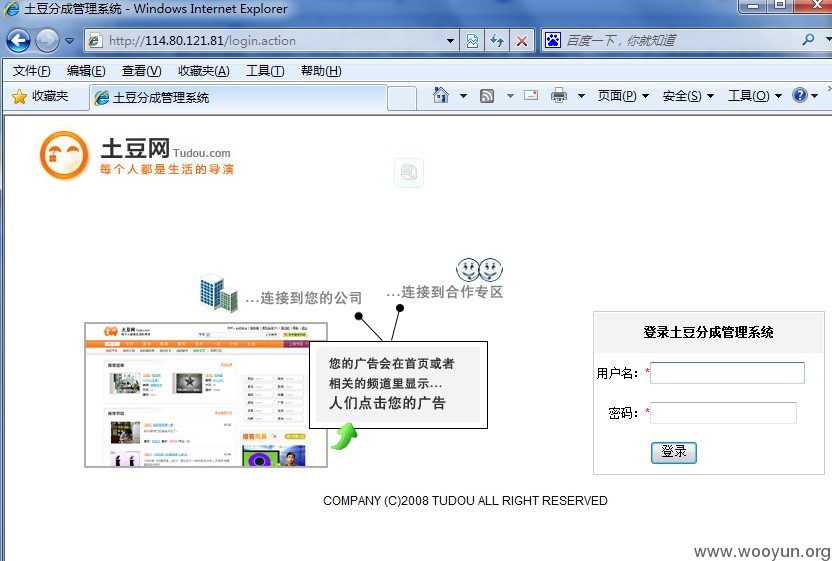Image resolution: width=832 pixels, height=561 pixels.
Task: Click the 用户名 username input field
Action: [727, 373]
